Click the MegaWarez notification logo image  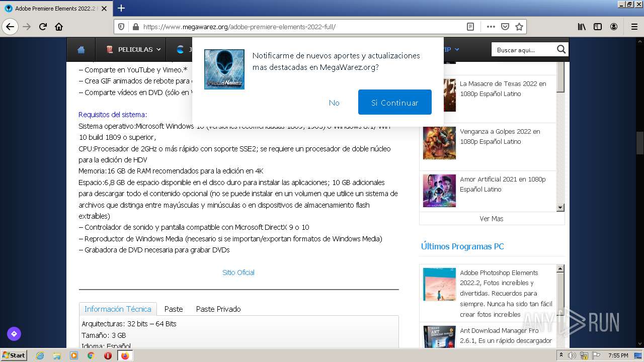point(224,69)
